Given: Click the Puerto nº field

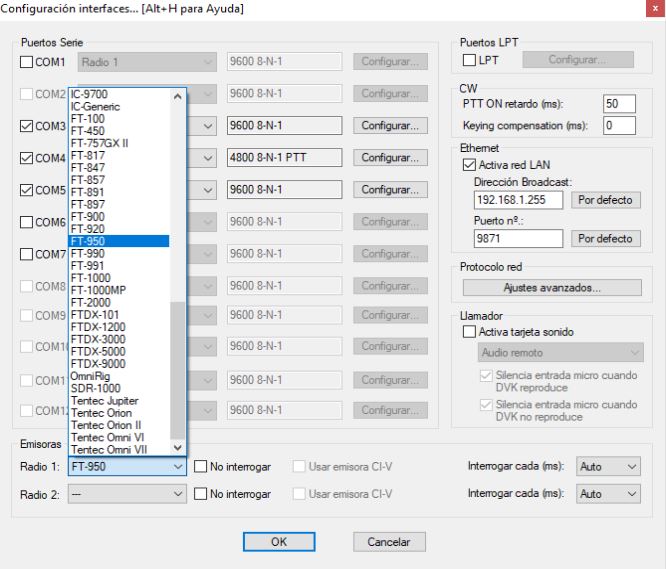Looking at the screenshot, I should (x=518, y=239).
